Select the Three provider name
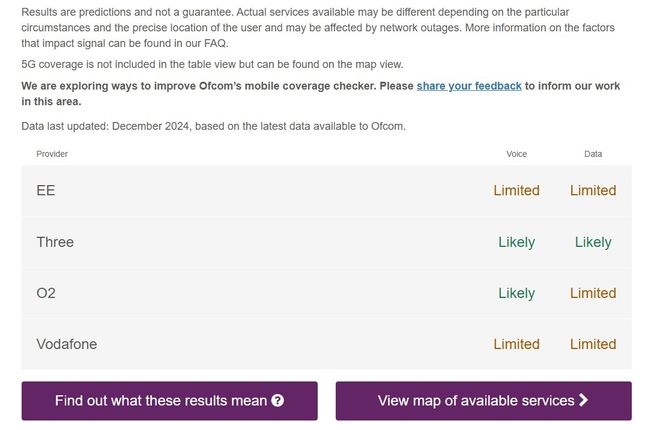 55,242
